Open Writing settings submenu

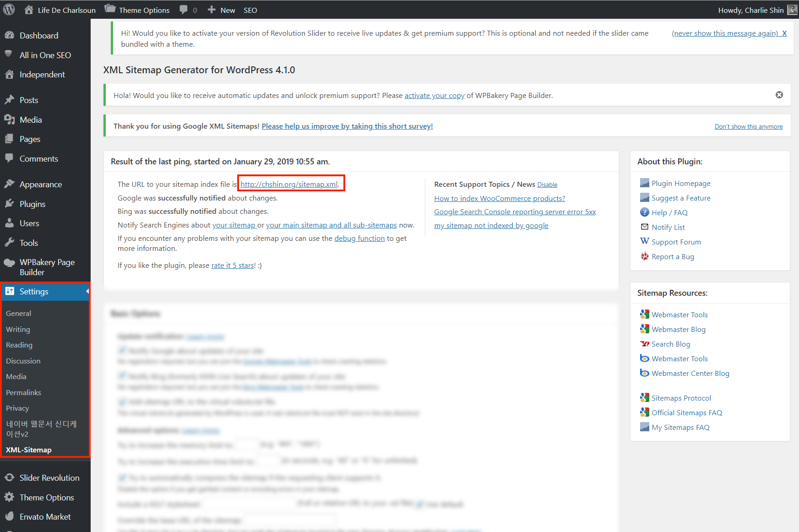(18, 329)
